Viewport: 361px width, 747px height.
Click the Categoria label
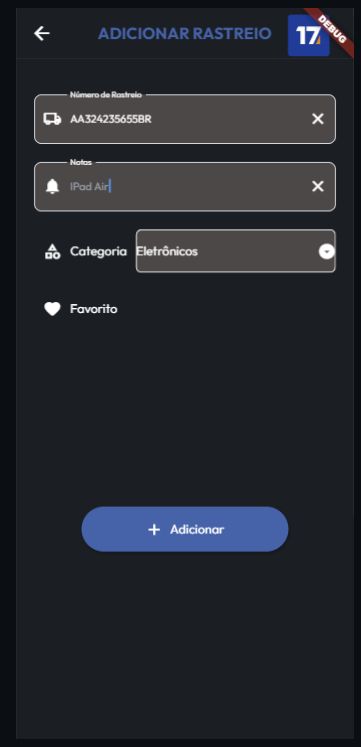click(x=99, y=252)
